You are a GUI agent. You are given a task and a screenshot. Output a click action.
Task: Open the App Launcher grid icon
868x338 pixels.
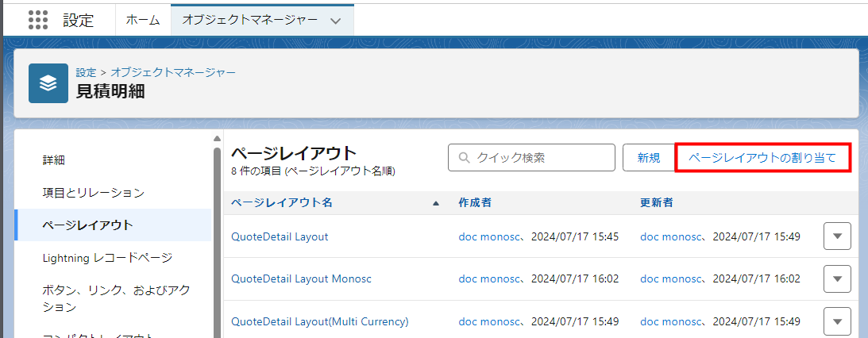point(38,21)
